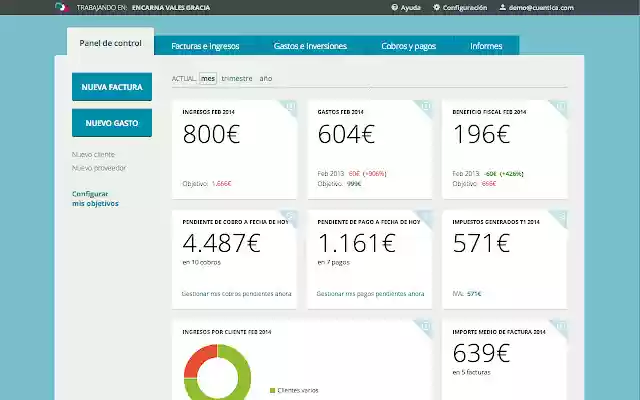The image size is (640, 400).
Task: Switch to the Informes tab
Action: click(x=486, y=46)
